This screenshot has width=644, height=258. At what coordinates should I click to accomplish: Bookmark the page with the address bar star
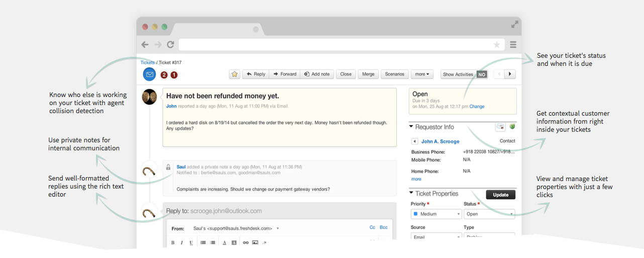497,45
